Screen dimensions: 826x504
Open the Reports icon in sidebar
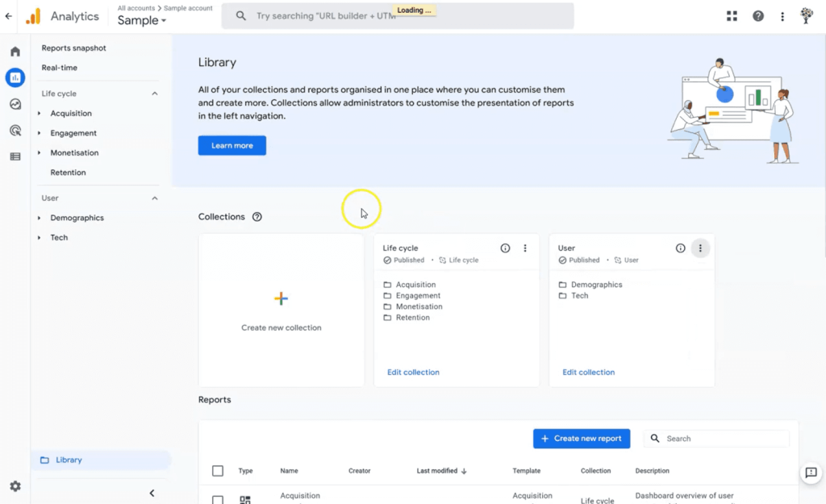[15, 78]
